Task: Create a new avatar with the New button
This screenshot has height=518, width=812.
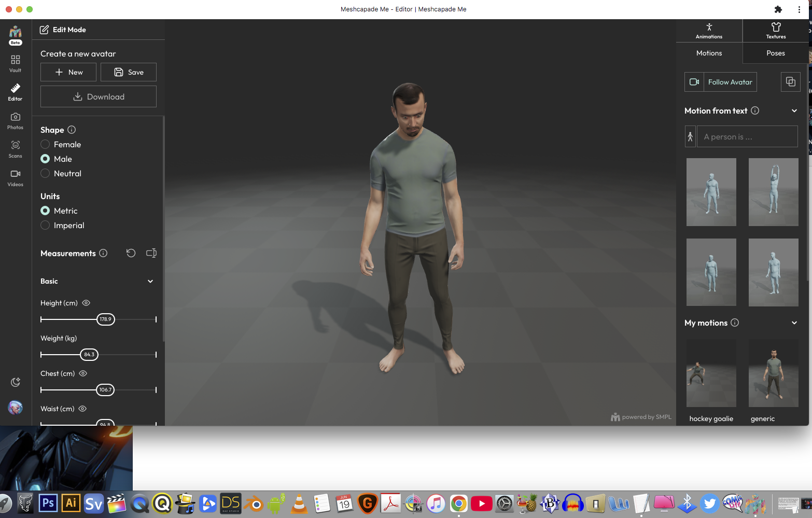Action: coord(68,72)
